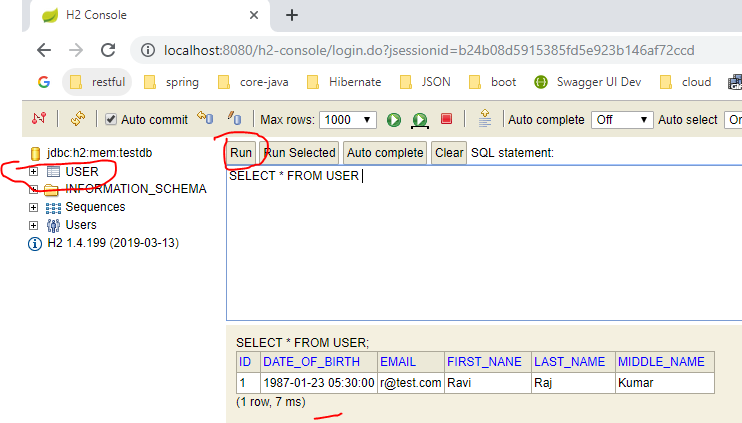Toggle the Auto commit checkbox
Screen dimensions: 742x423
(111, 119)
